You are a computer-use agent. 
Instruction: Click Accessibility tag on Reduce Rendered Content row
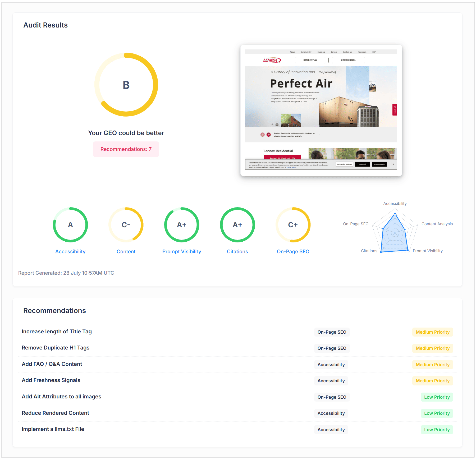coord(331,413)
